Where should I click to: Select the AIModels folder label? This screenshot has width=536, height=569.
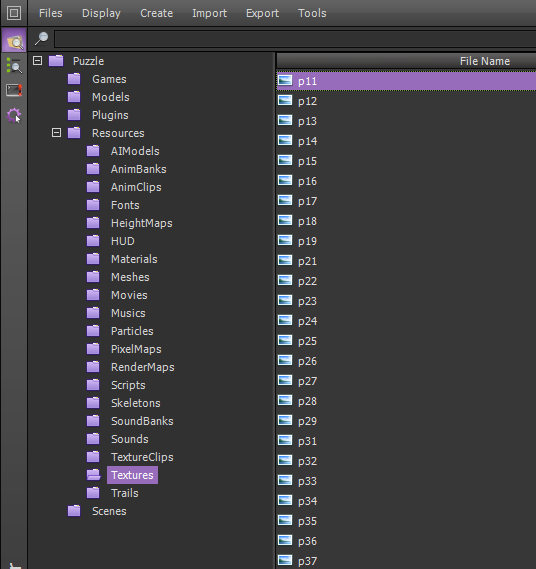pos(135,151)
